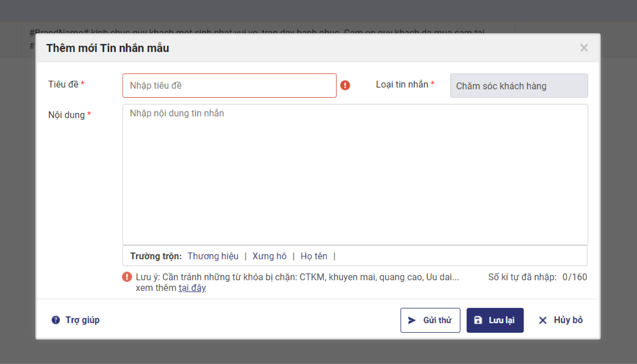The height and width of the screenshot is (364, 637).
Task: Insert the Xưng hô merge field
Action: [269, 256]
